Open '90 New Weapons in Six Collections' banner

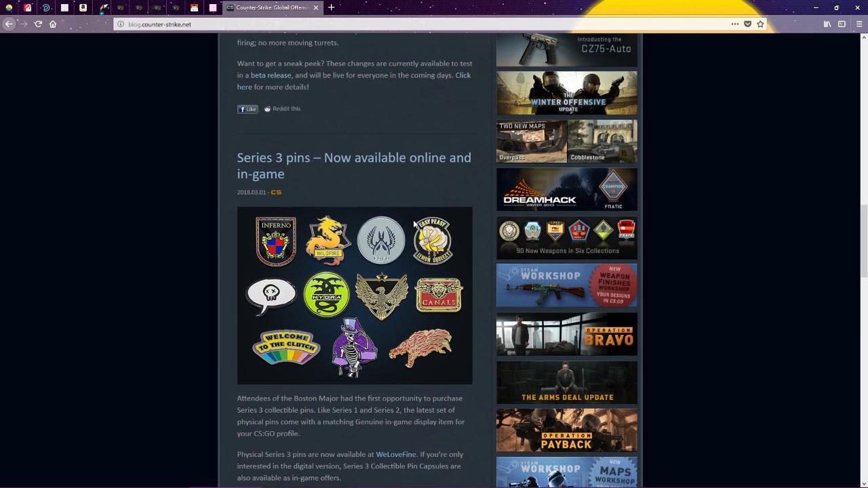(x=567, y=238)
